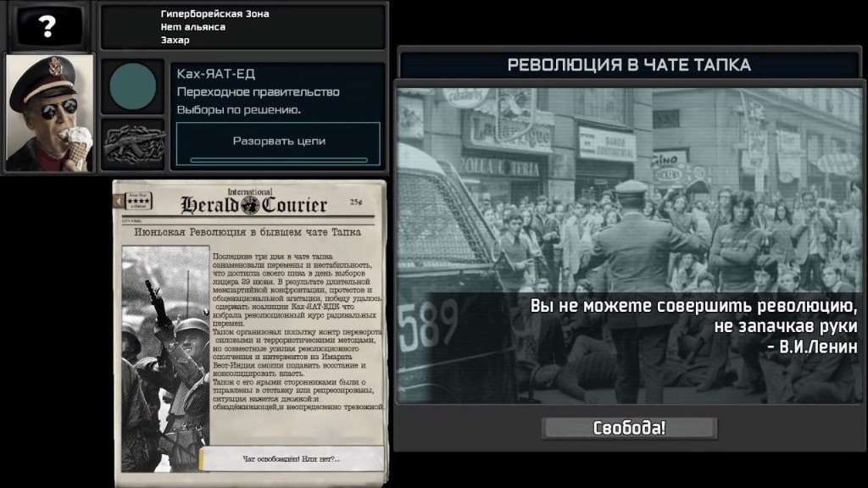This screenshot has width=868, height=488.
Task: Click the 'Нет альянса' faction text
Action: (x=192, y=26)
